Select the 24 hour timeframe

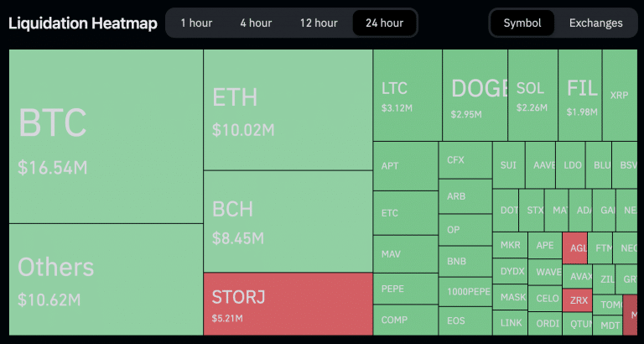click(x=385, y=23)
